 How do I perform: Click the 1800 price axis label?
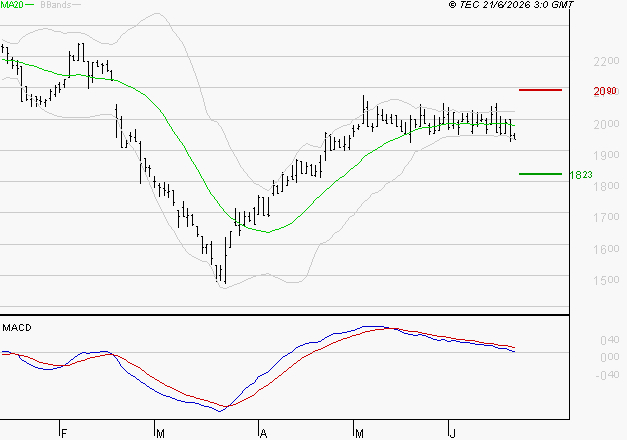(606, 186)
